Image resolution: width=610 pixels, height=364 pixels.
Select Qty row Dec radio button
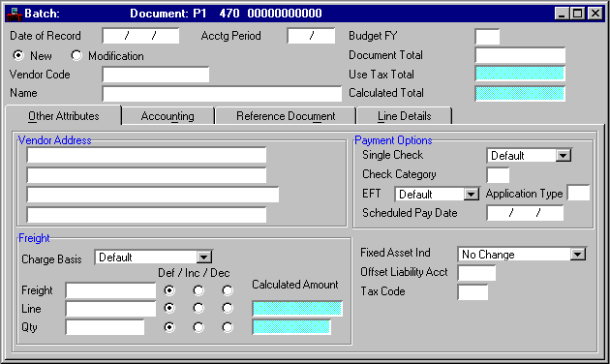pos(228,327)
